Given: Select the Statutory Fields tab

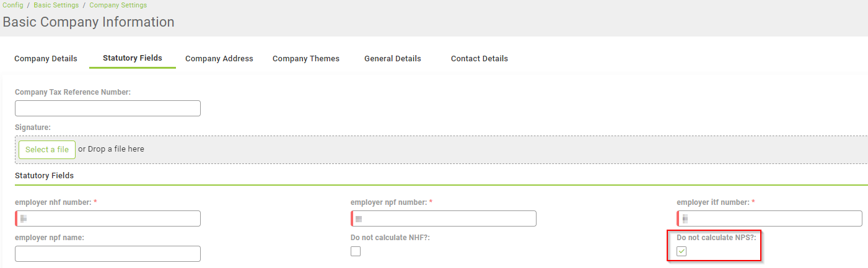Looking at the screenshot, I should pos(133,58).
